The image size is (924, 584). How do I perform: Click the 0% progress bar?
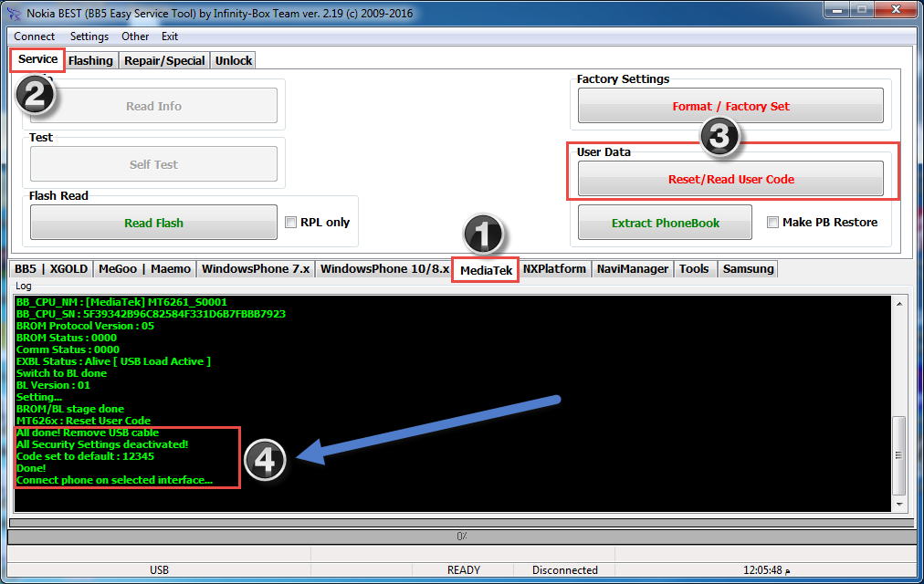click(x=462, y=537)
